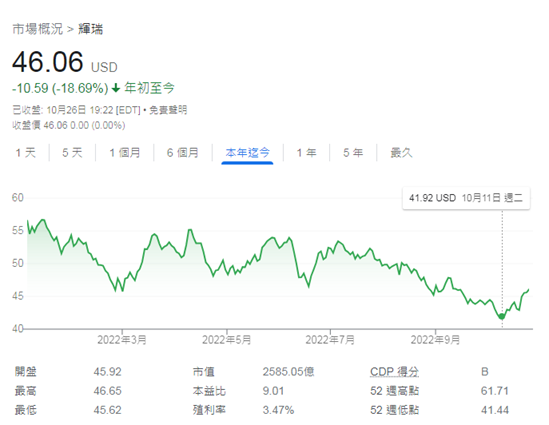Click the 46.06 current price
Screen dimensions: 549x425
tap(48, 62)
